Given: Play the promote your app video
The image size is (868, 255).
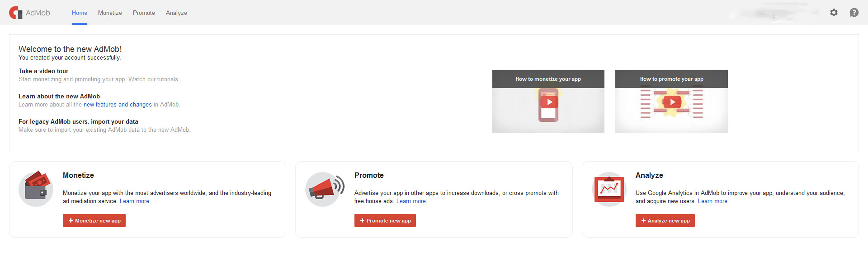Looking at the screenshot, I should coord(672,102).
